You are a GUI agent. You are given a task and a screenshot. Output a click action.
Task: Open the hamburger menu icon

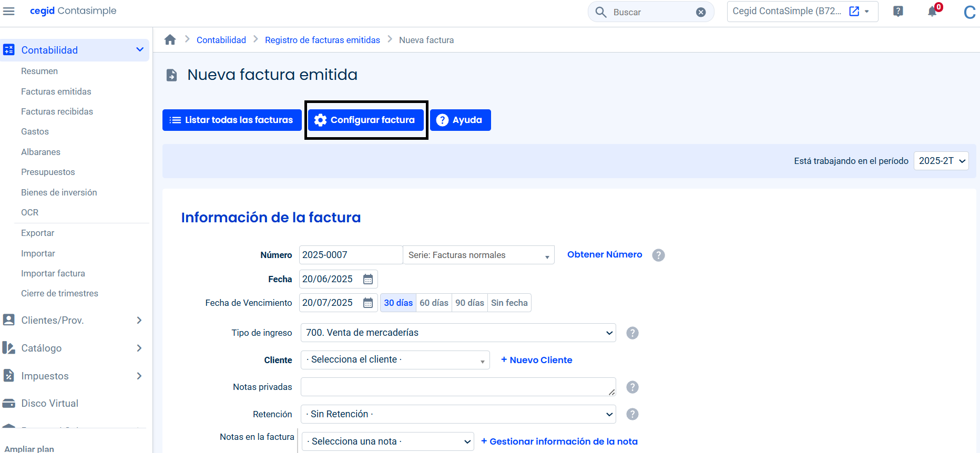[9, 11]
